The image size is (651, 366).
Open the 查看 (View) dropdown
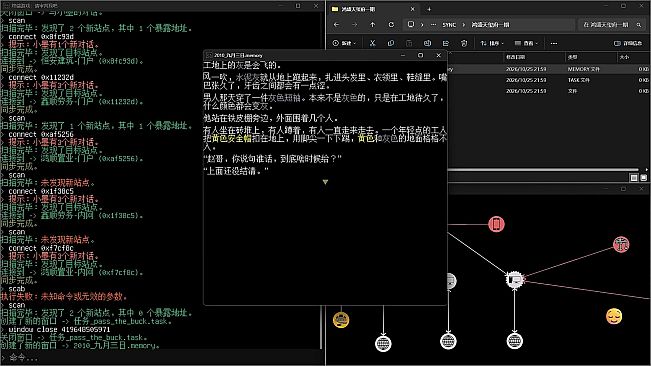(526, 43)
